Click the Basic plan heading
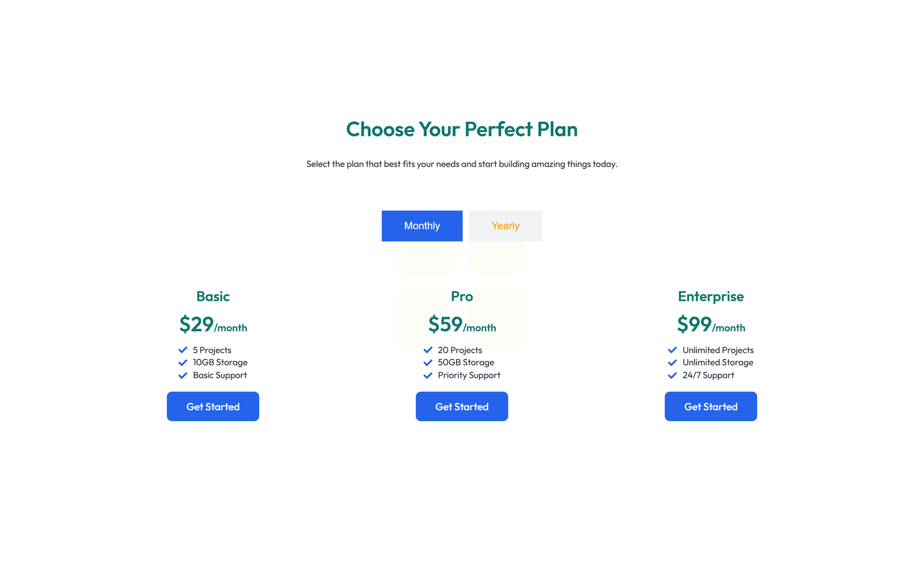 [213, 296]
